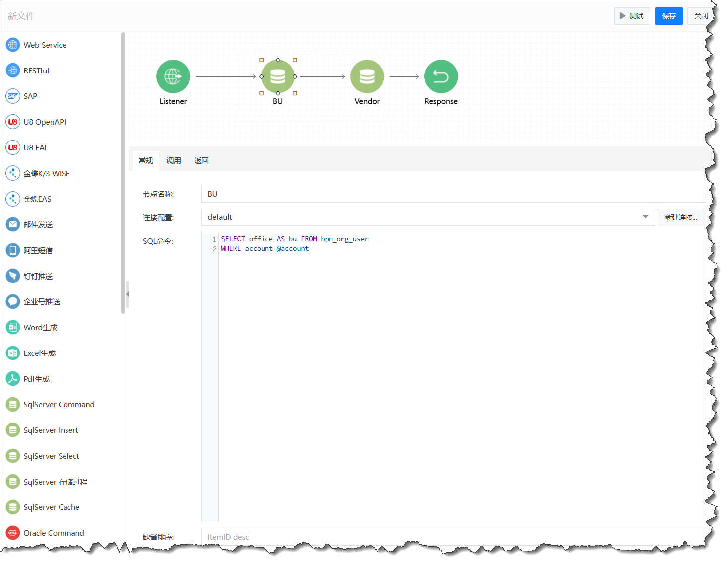The image size is (728, 564).
Task: Pick the SAP connector icon
Action: pos(13,96)
